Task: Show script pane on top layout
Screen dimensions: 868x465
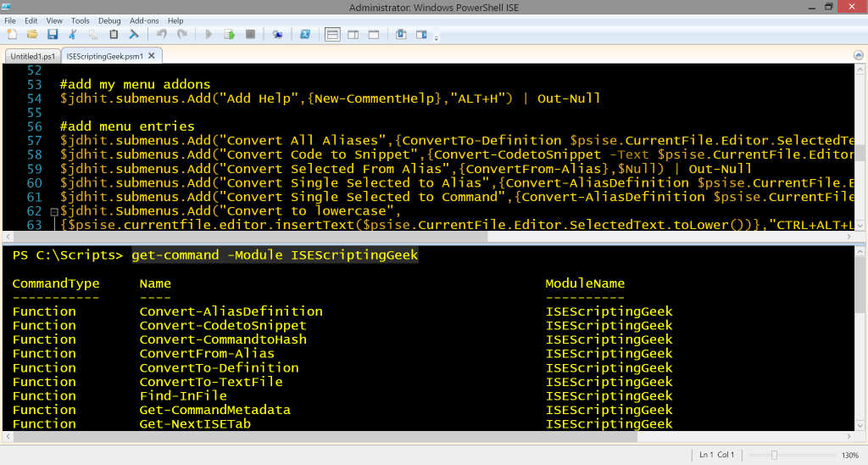Action: [332, 34]
